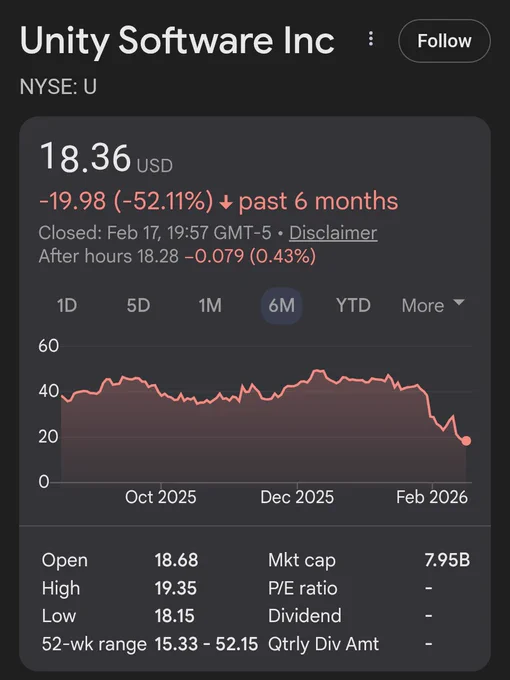Switch chart to 1D range

click(x=67, y=306)
